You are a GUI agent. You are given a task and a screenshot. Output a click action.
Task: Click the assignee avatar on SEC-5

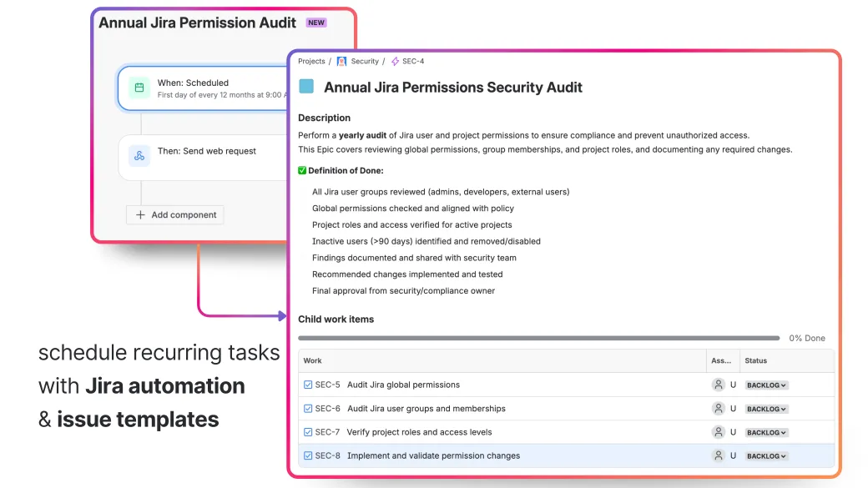(719, 385)
